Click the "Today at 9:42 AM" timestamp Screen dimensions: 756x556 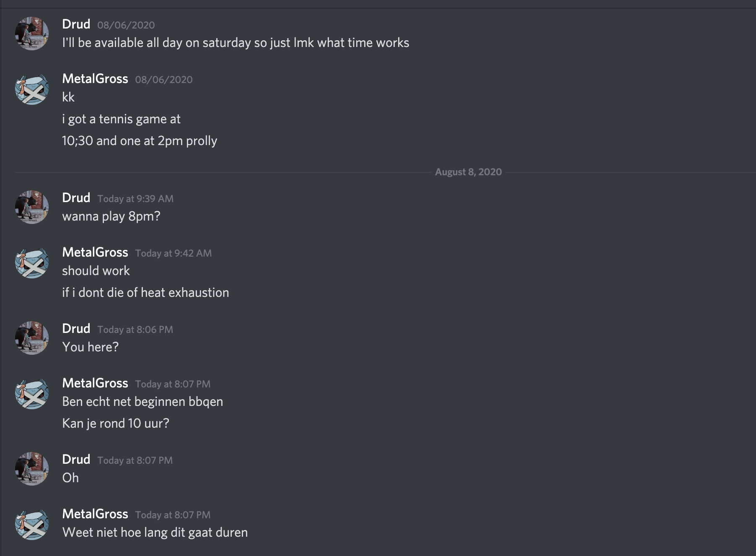coord(173,253)
